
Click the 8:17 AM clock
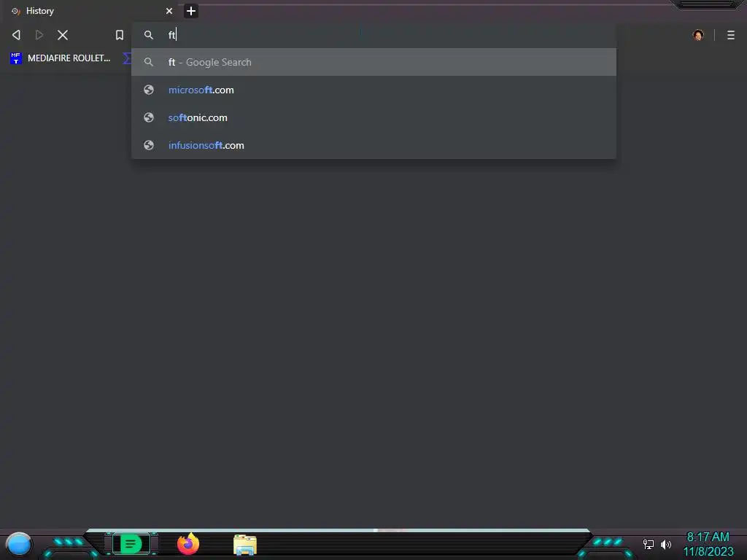click(x=708, y=537)
